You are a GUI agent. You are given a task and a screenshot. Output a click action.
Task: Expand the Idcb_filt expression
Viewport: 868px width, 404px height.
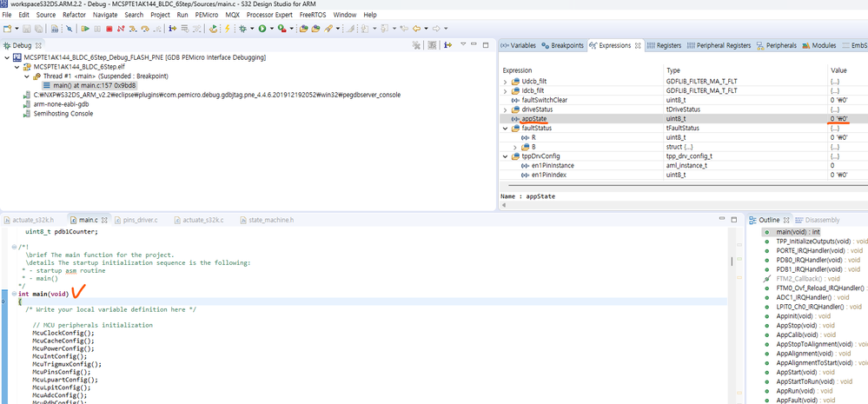(505, 90)
